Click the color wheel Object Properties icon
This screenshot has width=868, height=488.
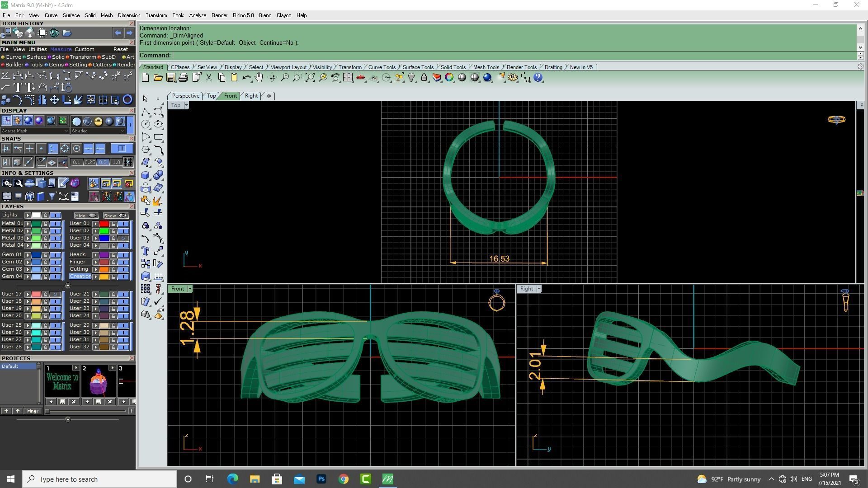click(x=449, y=78)
